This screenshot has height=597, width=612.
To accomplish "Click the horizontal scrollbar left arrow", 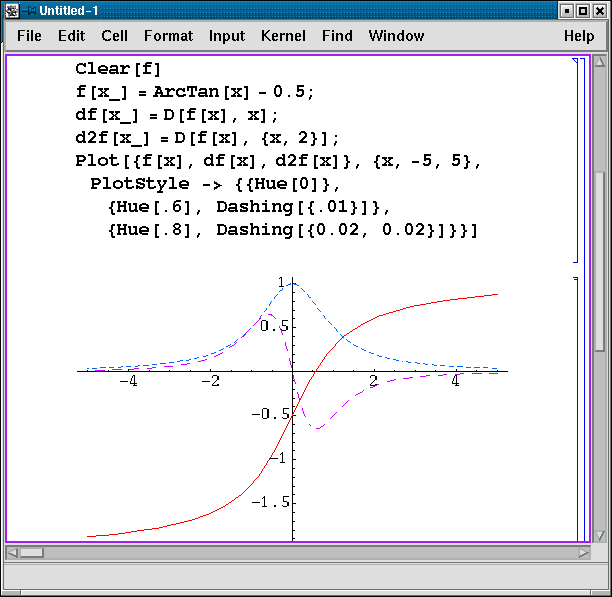I will coord(12,553).
